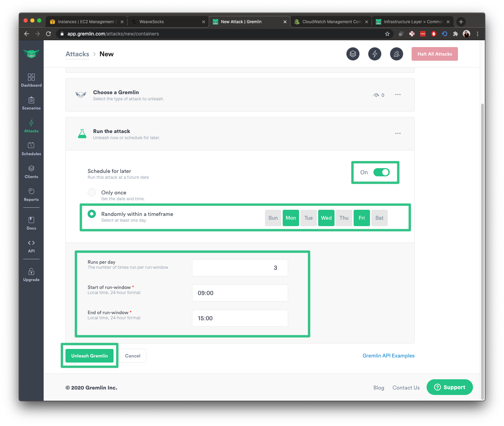The width and height of the screenshot is (504, 426).
Task: Open the Support chat button
Action: [450, 387]
